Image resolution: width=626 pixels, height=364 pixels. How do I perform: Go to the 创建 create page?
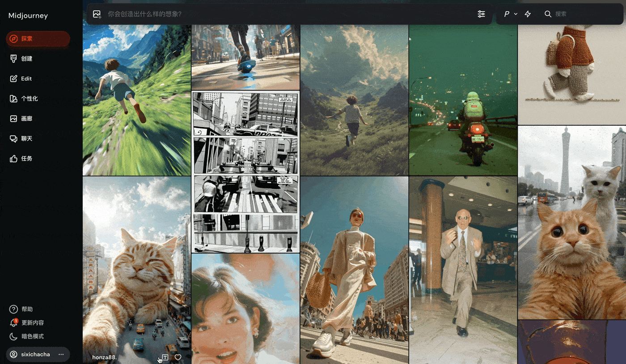point(38,59)
